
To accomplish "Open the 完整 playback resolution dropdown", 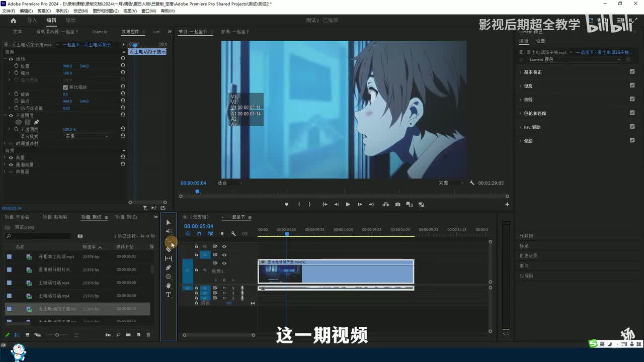I will [451, 183].
